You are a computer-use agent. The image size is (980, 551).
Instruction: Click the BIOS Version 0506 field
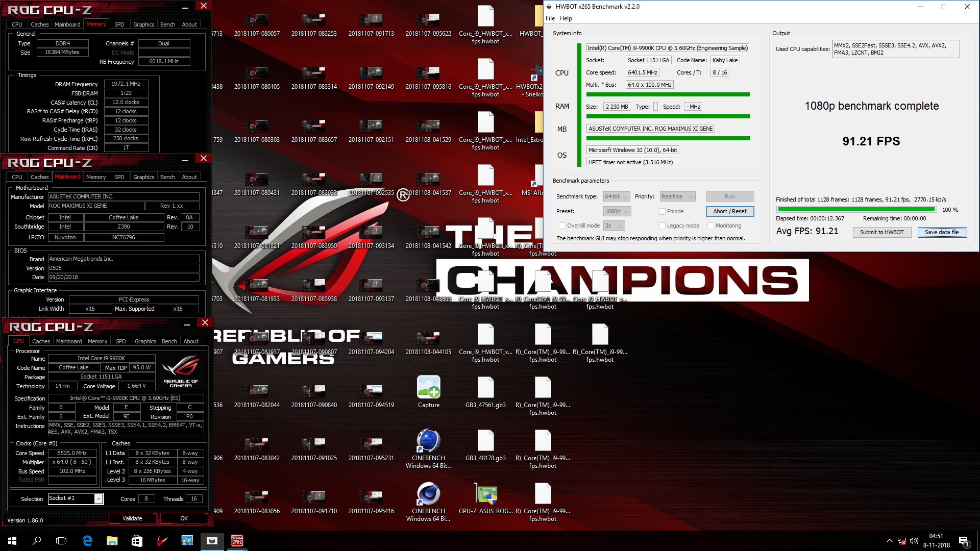pos(124,268)
